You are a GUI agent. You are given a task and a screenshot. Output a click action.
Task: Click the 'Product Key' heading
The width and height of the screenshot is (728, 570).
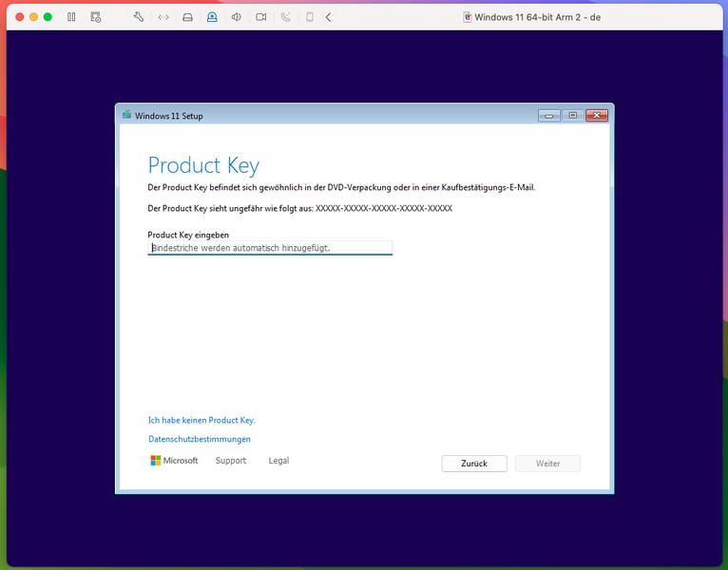pos(203,165)
